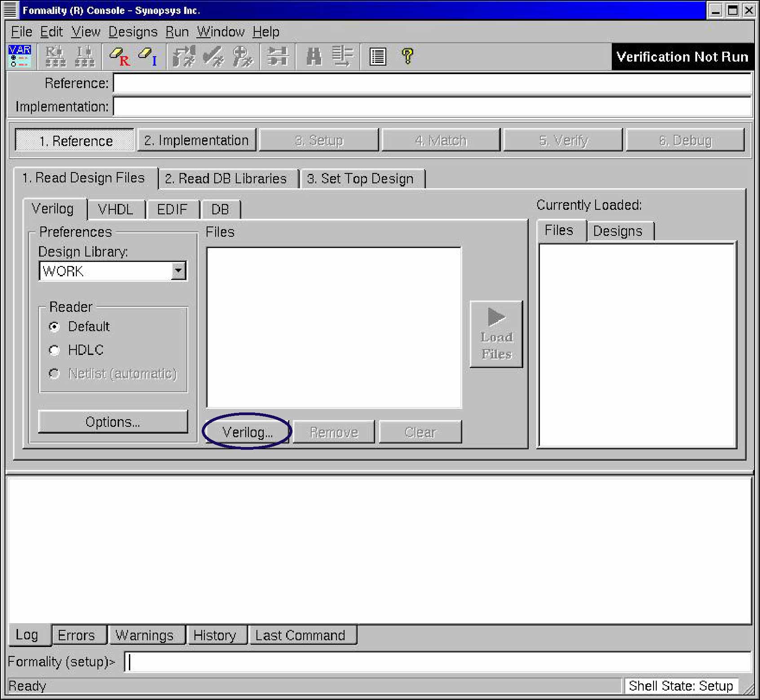Click the Remove button
This screenshot has height=700, width=760.
click(333, 432)
